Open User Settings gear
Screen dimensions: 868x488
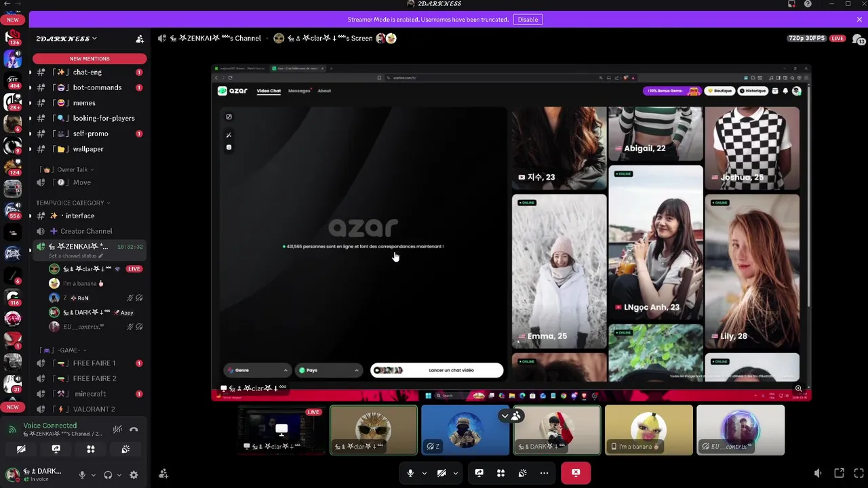pyautogui.click(x=134, y=475)
